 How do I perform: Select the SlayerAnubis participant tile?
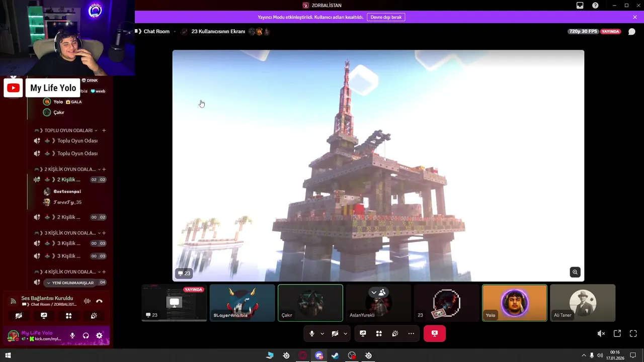tap(242, 303)
